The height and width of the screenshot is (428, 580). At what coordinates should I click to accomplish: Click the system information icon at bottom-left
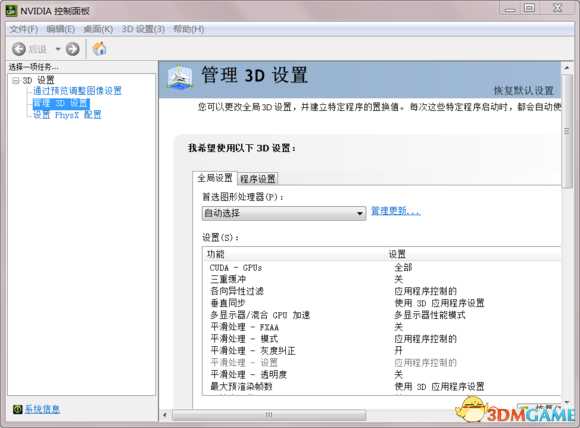pyautogui.click(x=17, y=409)
